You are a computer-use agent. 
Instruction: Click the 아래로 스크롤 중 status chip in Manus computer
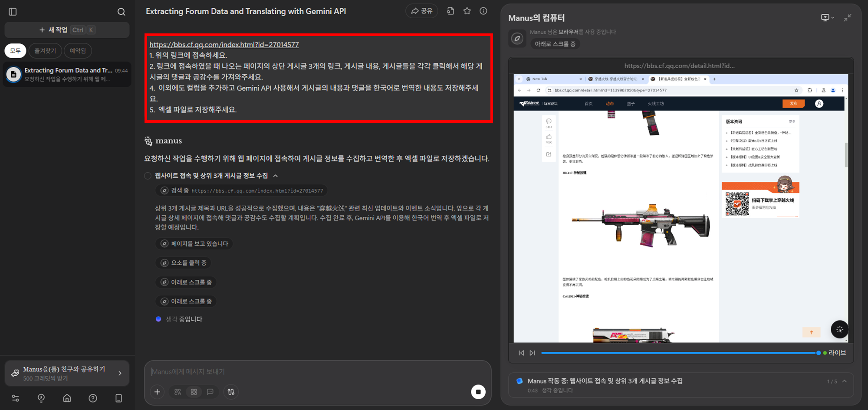click(555, 44)
